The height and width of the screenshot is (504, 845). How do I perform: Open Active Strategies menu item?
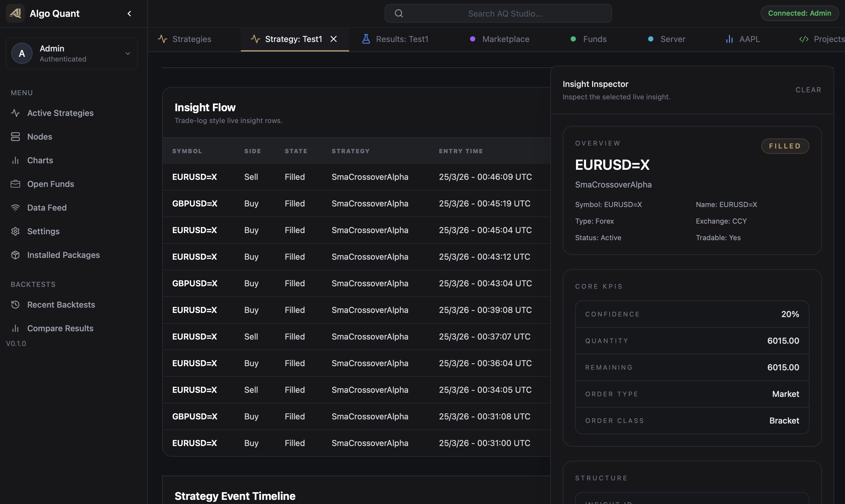click(60, 113)
